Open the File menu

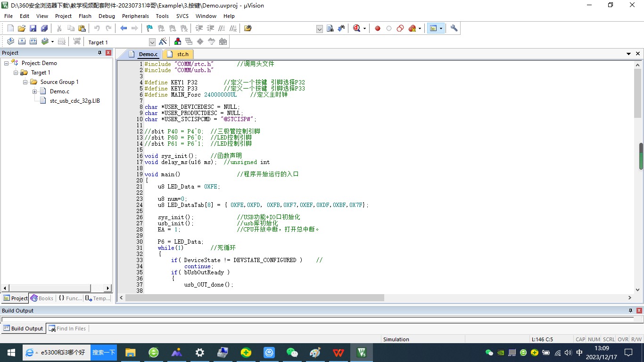point(8,16)
